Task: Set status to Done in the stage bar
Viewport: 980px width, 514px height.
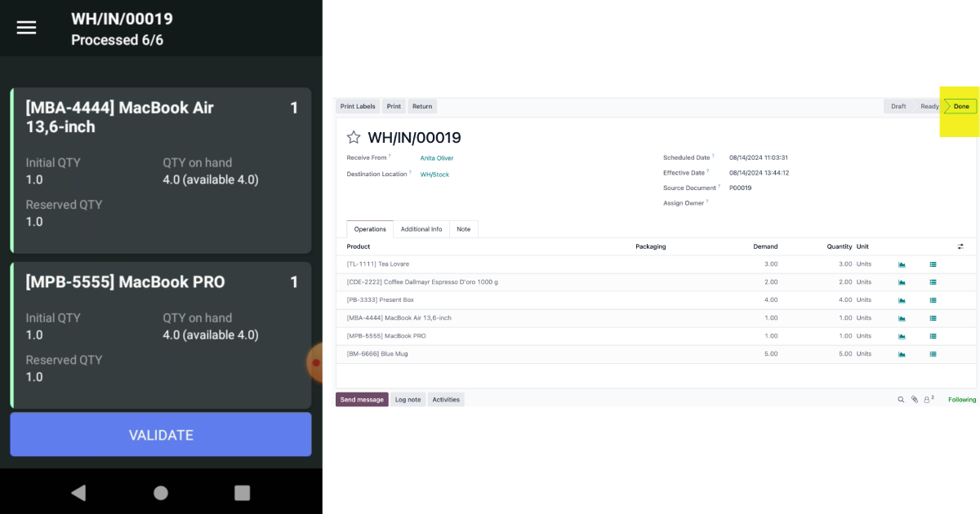Action: [960, 106]
